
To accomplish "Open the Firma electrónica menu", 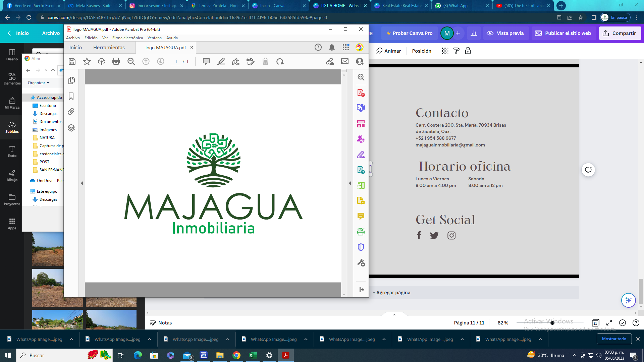I will coord(127,38).
